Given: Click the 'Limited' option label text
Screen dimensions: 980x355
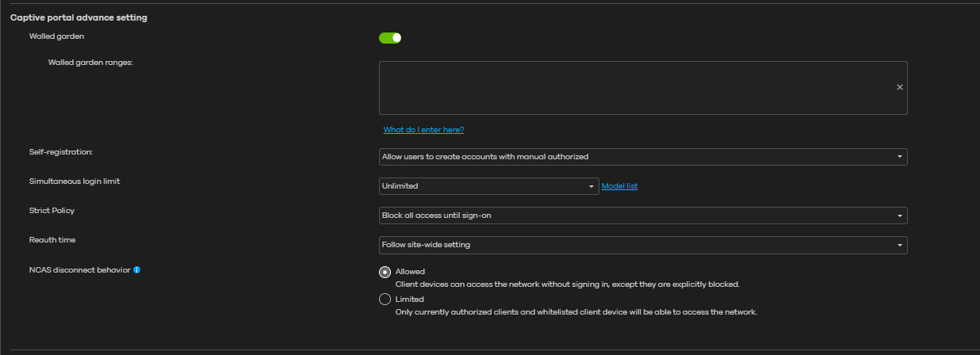Looking at the screenshot, I should pyautogui.click(x=410, y=300).
